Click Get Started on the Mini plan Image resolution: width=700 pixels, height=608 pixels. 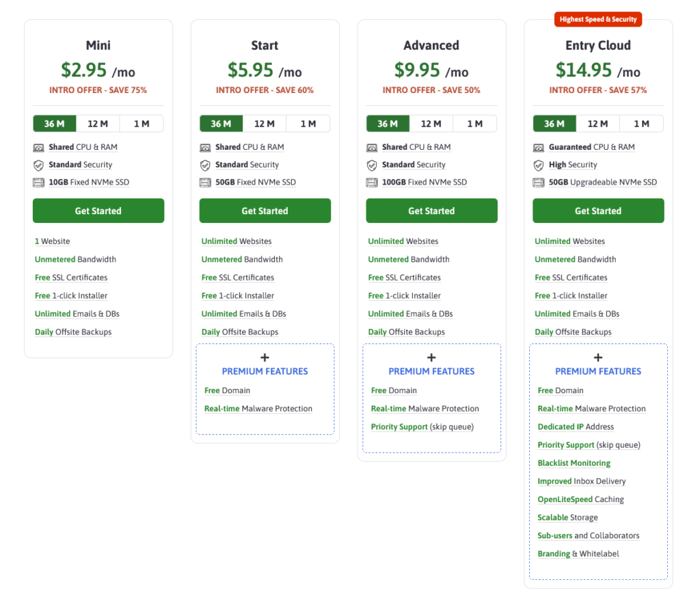[x=98, y=211]
